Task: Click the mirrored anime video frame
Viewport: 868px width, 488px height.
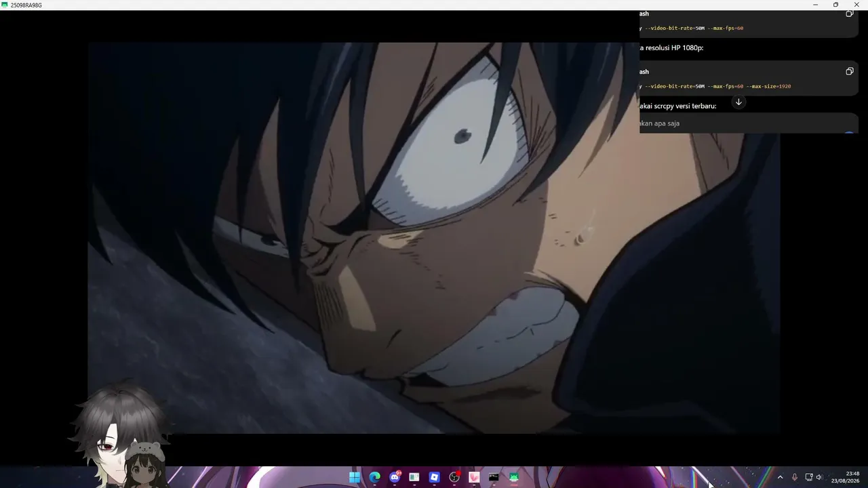Action: (434, 238)
